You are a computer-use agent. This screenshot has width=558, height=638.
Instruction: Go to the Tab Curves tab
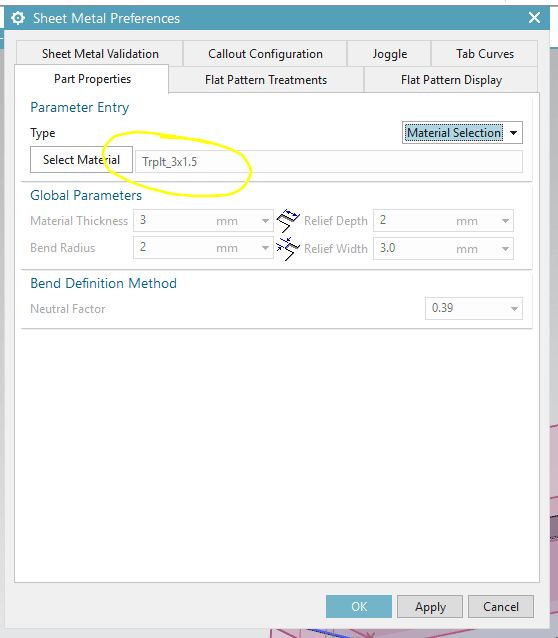point(485,54)
